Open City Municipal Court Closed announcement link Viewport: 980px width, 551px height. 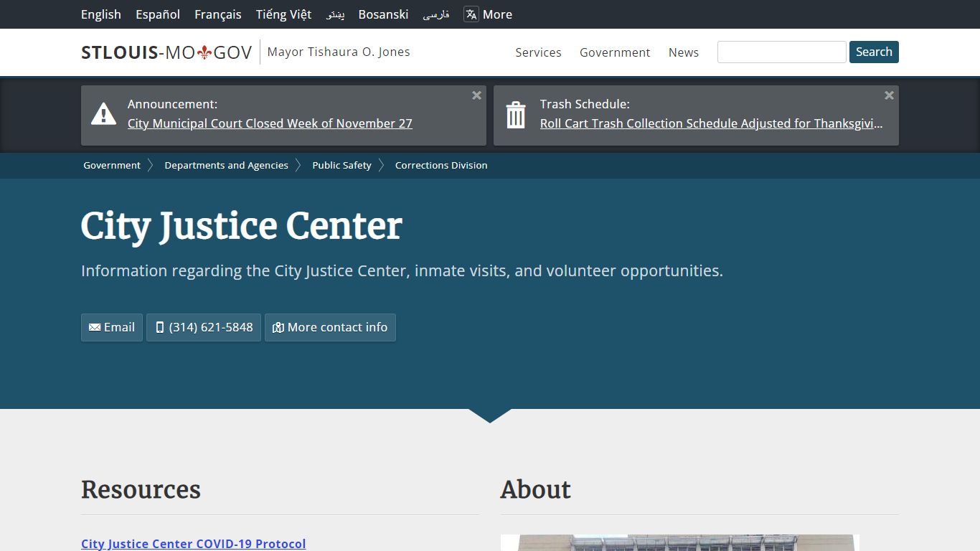pyautogui.click(x=270, y=123)
